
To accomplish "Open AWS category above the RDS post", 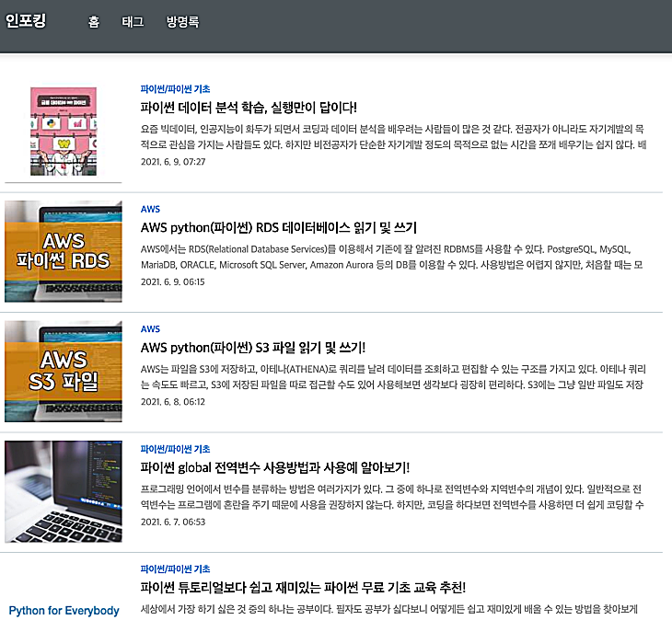I will tap(150, 209).
